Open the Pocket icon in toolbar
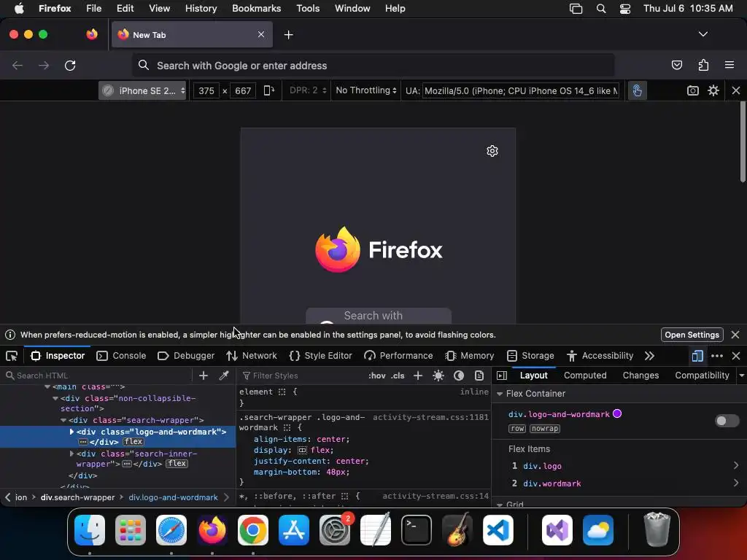Image resolution: width=747 pixels, height=560 pixels. click(x=676, y=65)
